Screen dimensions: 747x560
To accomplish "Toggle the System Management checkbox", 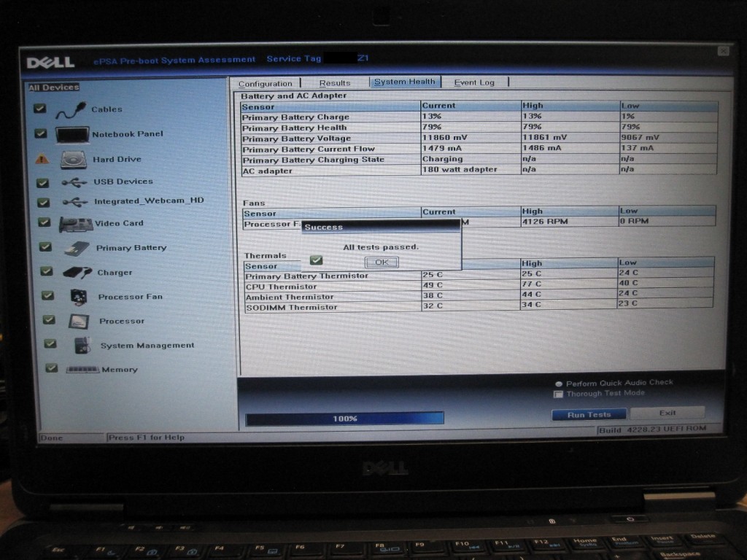I will point(50,344).
